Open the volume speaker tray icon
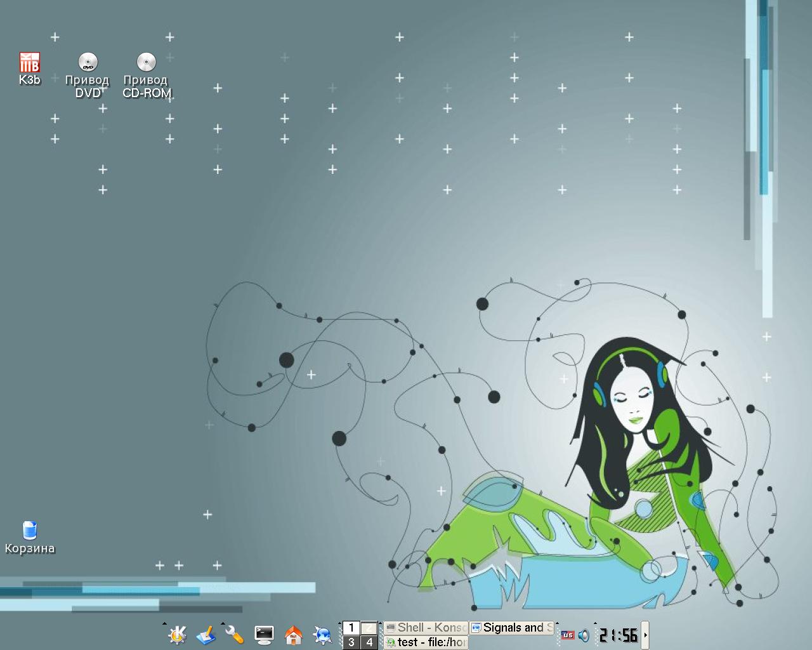Screen dimensions: 812x650 584,635
